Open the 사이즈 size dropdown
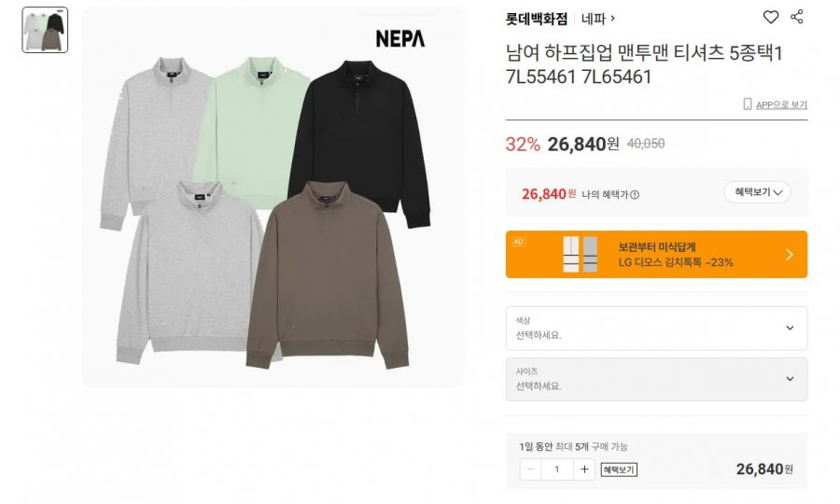The height and width of the screenshot is (504, 840). point(656,379)
